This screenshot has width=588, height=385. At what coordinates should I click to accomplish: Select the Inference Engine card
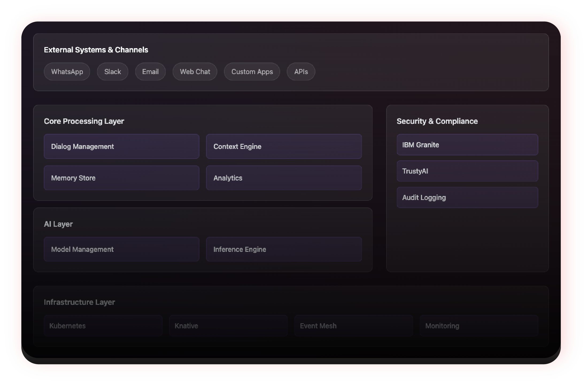(x=284, y=249)
